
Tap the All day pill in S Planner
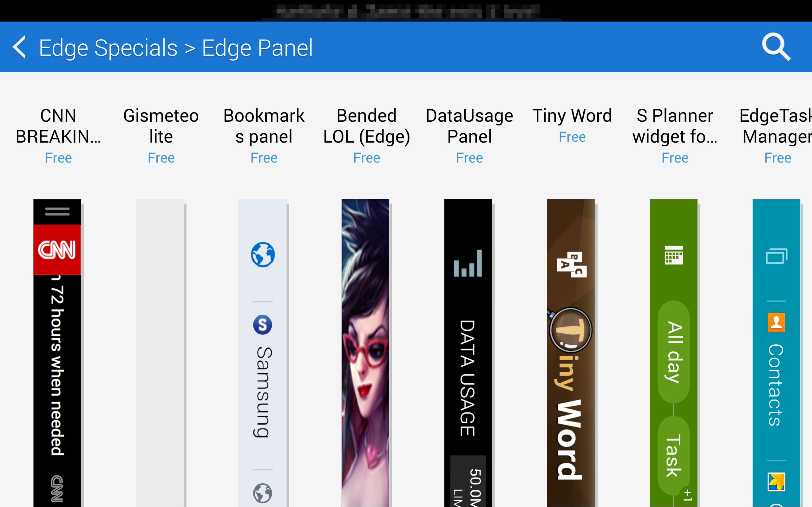pos(673,352)
